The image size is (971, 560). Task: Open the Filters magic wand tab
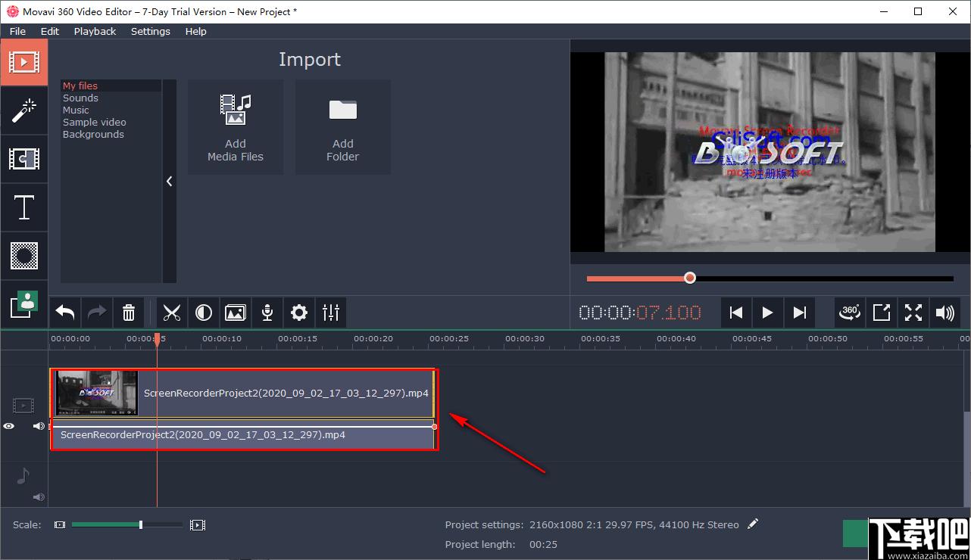(23, 110)
